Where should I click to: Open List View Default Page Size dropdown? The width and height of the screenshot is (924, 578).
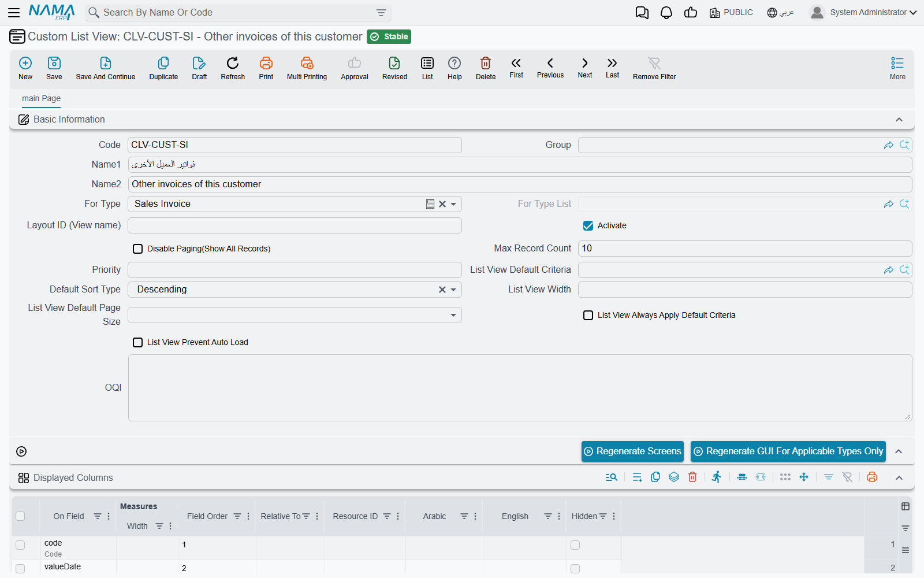[x=453, y=315]
